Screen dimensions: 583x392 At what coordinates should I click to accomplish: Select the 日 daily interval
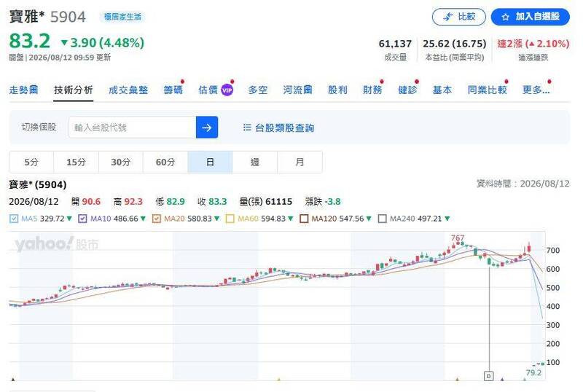[210, 162]
